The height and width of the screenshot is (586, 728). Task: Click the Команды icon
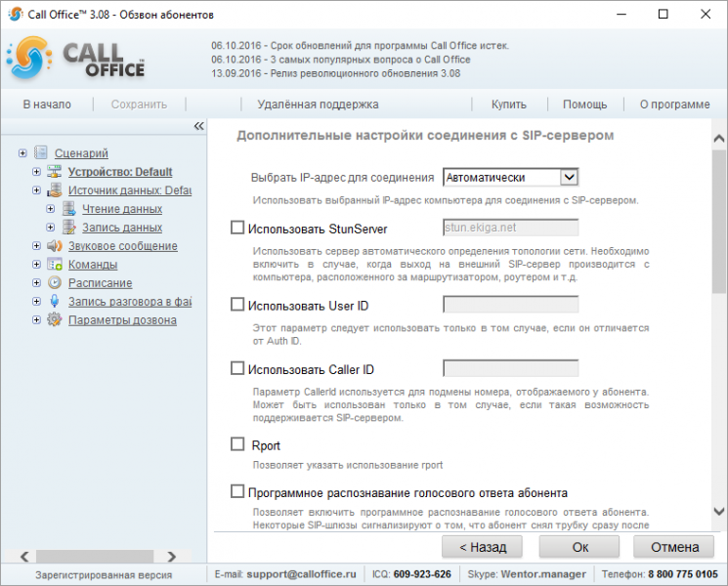coord(55,264)
